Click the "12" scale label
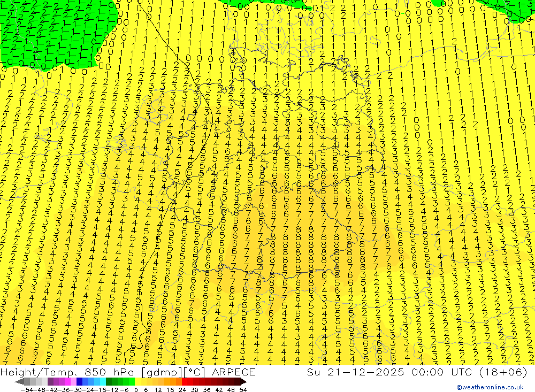 tap(158, 390)
